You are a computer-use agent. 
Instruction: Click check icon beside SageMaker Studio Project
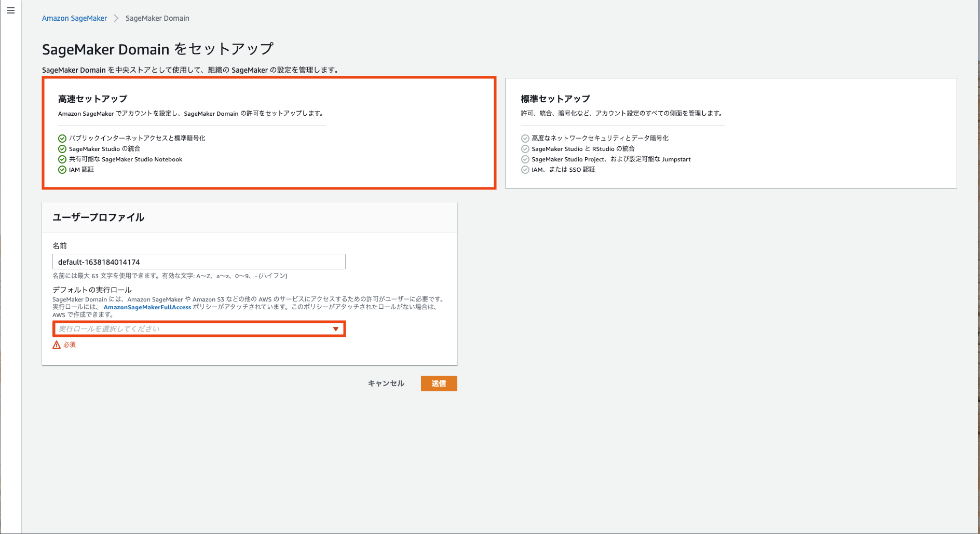(525, 159)
